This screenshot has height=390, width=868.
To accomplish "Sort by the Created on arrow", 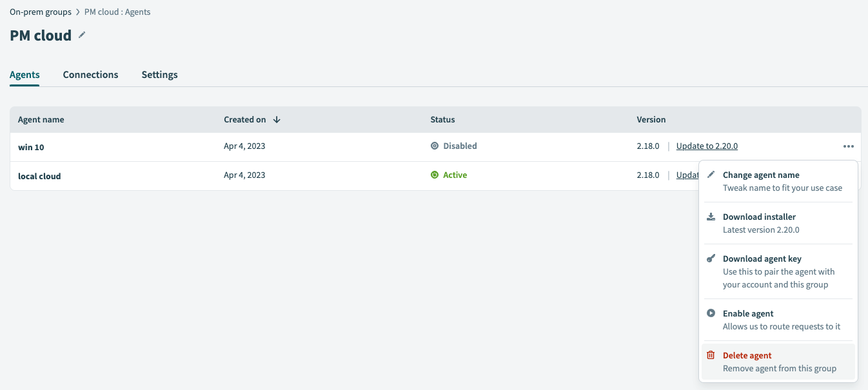I will 277,119.
